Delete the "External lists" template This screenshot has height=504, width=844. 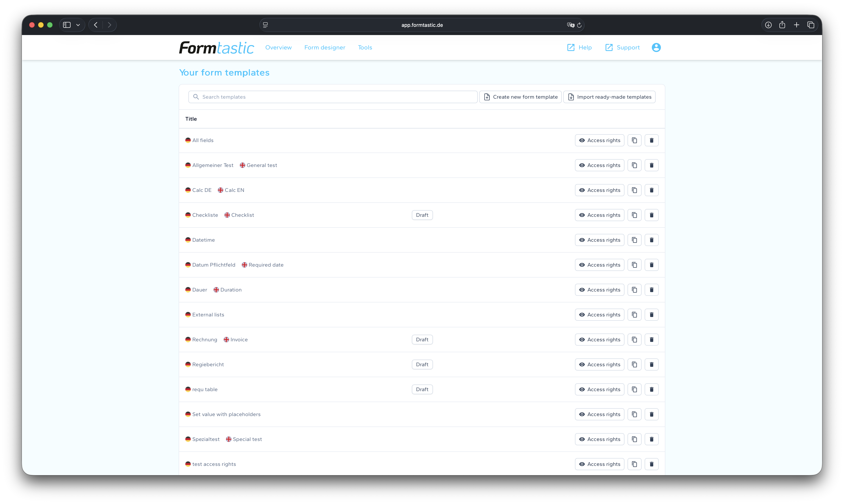pyautogui.click(x=651, y=314)
